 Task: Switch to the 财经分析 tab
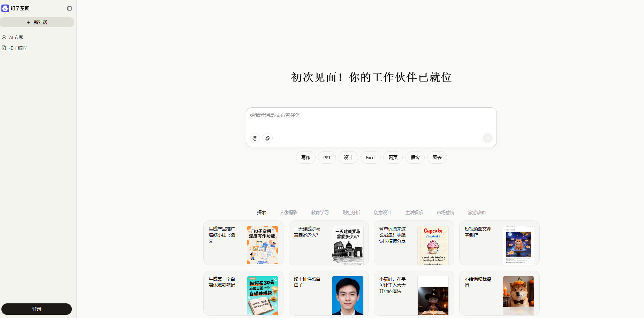(351, 212)
